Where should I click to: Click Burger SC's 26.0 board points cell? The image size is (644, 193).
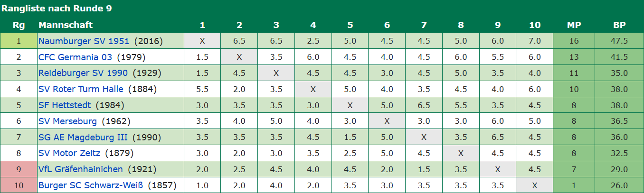(619, 185)
